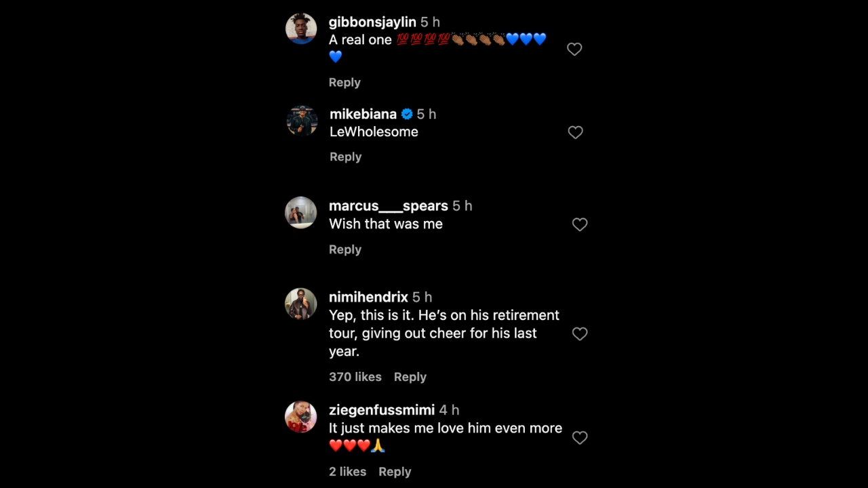Click the 5 h timestamp on gibbonsjaylin's comment
This screenshot has height=488, width=868.
430,22
